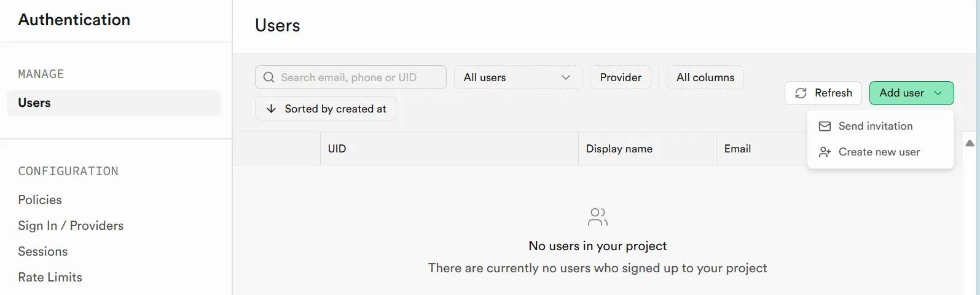The width and height of the screenshot is (980, 295).
Task: Choose Create new user from the menu
Action: click(x=880, y=152)
